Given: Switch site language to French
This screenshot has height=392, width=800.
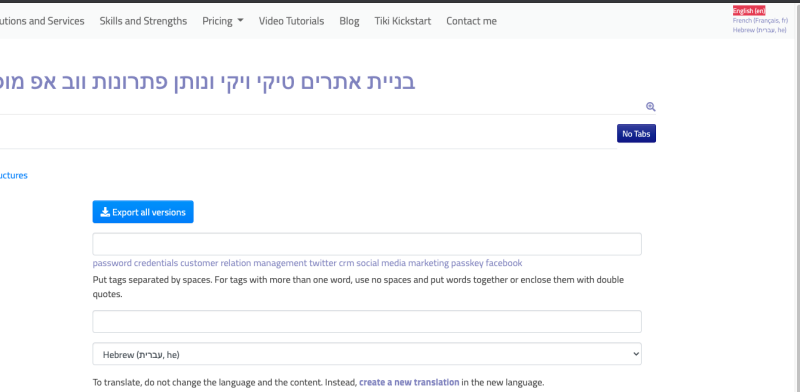Looking at the screenshot, I should (760, 20).
